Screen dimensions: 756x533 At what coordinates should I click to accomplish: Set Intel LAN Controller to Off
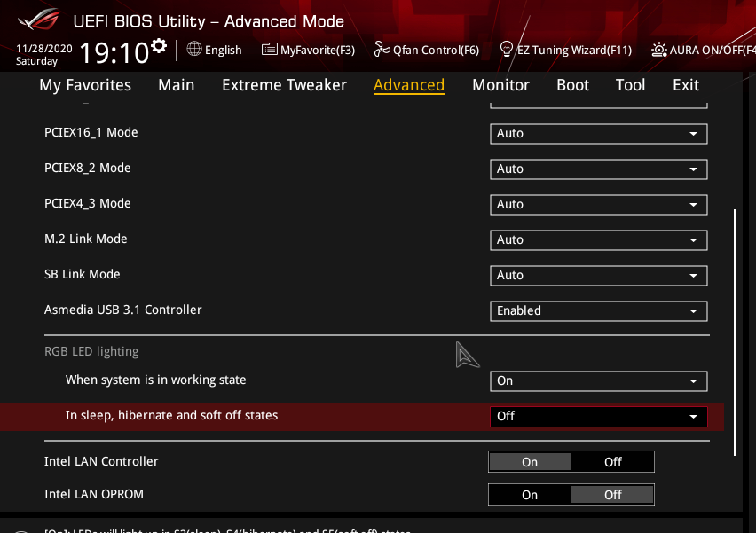tap(613, 462)
